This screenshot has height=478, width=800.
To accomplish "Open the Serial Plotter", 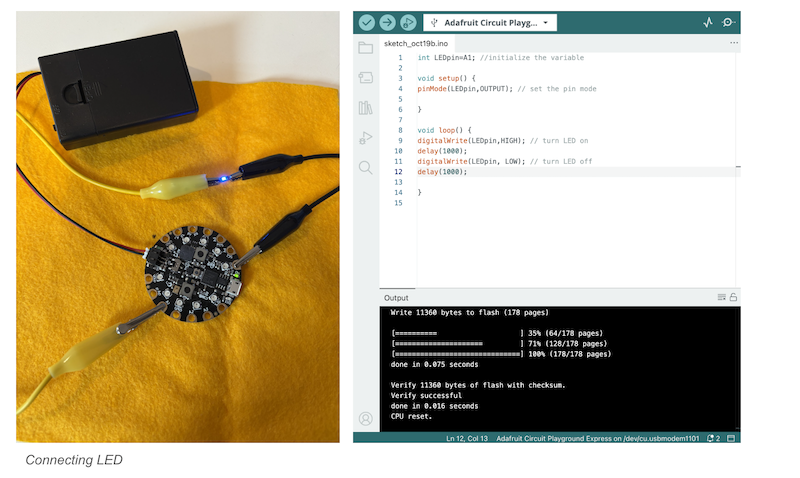I will (708, 22).
